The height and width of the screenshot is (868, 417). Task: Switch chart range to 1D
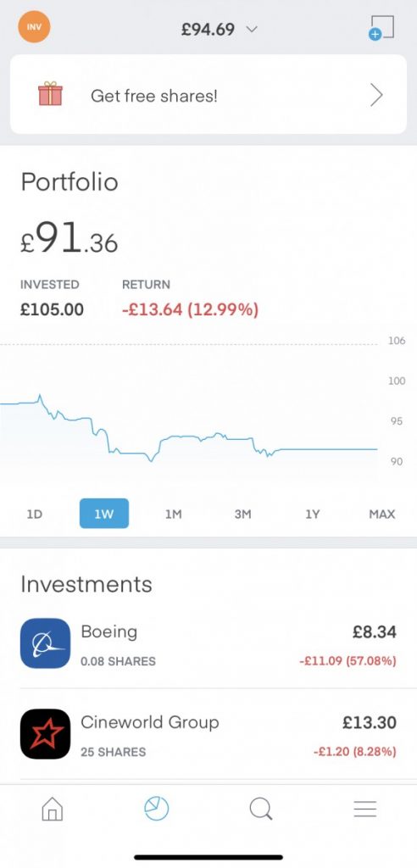35,514
